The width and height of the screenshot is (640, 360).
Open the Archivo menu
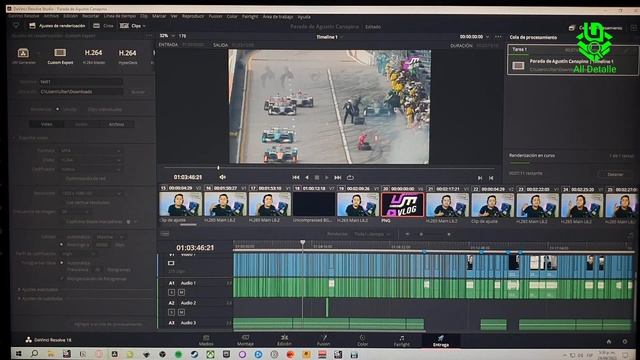pyautogui.click(x=51, y=16)
